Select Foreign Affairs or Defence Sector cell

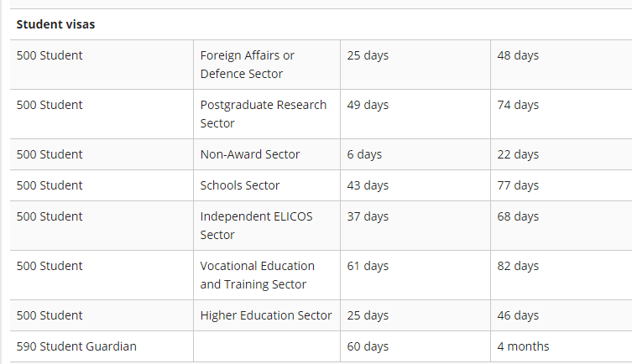click(267, 65)
